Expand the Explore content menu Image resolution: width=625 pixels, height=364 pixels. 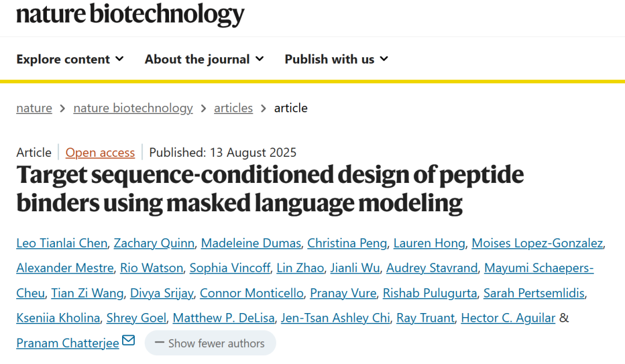click(70, 60)
